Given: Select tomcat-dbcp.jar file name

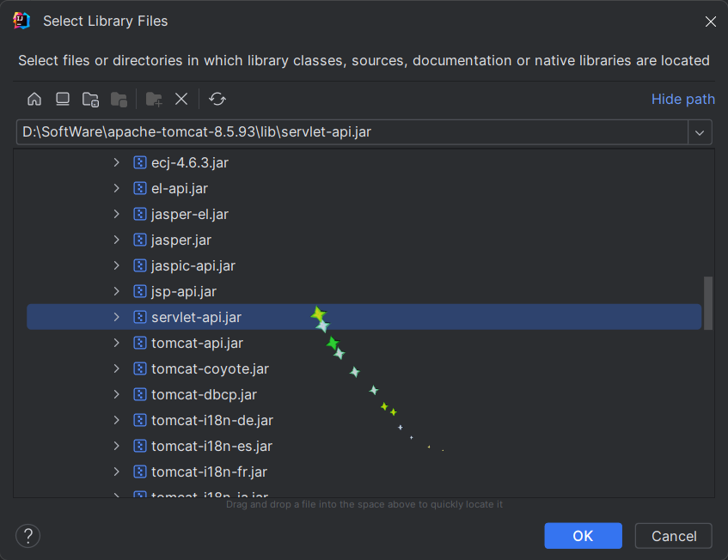Looking at the screenshot, I should pos(205,395).
